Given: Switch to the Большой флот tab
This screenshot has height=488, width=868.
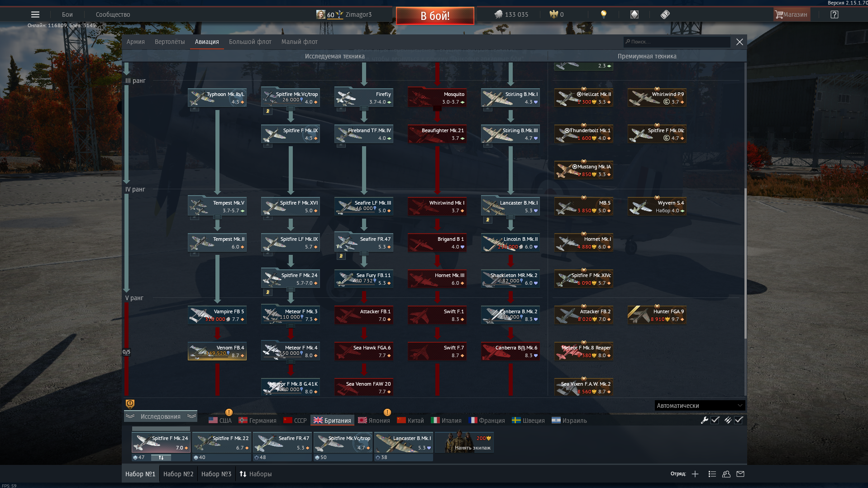Looking at the screenshot, I should pos(250,42).
